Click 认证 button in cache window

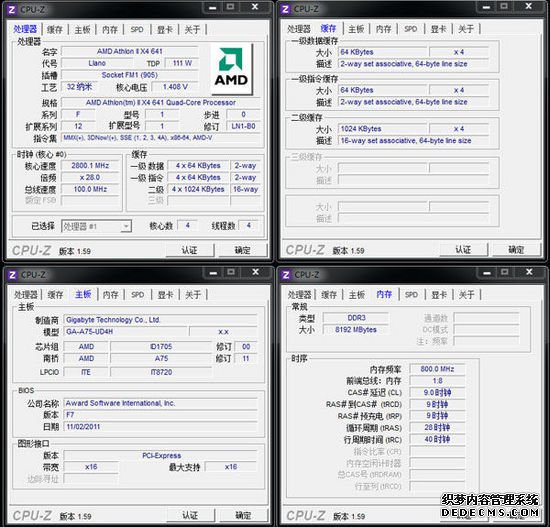click(x=463, y=249)
